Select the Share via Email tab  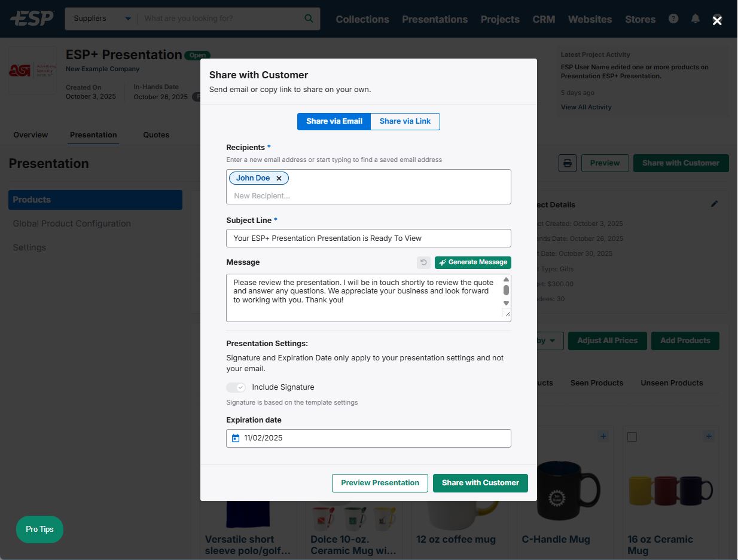coord(334,121)
